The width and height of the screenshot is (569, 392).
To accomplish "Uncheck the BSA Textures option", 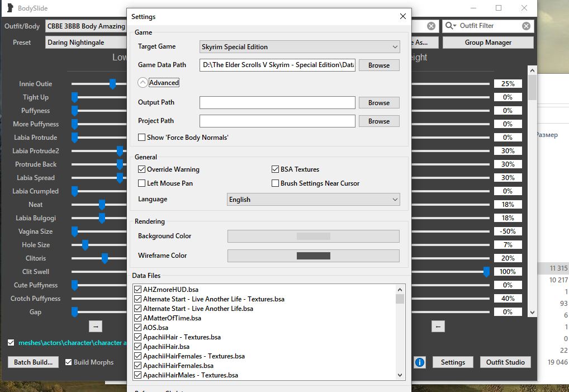I will pyautogui.click(x=276, y=169).
